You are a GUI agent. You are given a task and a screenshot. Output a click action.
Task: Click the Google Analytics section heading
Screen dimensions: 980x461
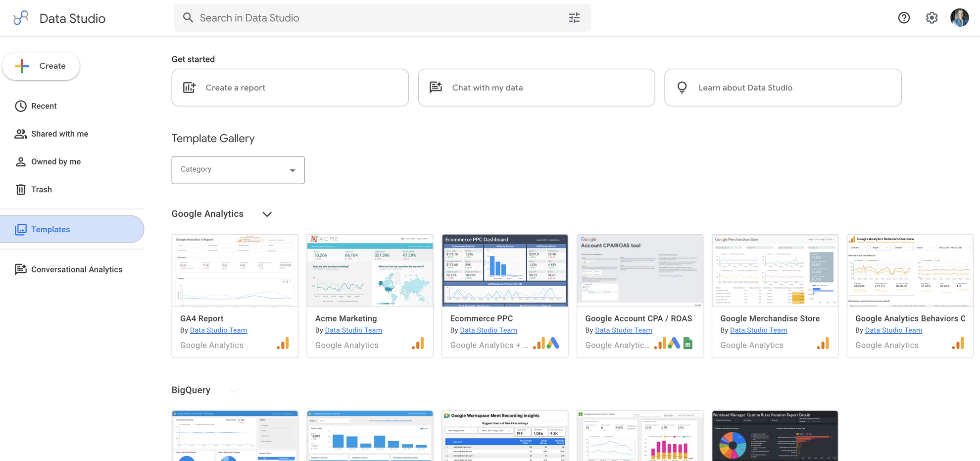click(x=207, y=214)
